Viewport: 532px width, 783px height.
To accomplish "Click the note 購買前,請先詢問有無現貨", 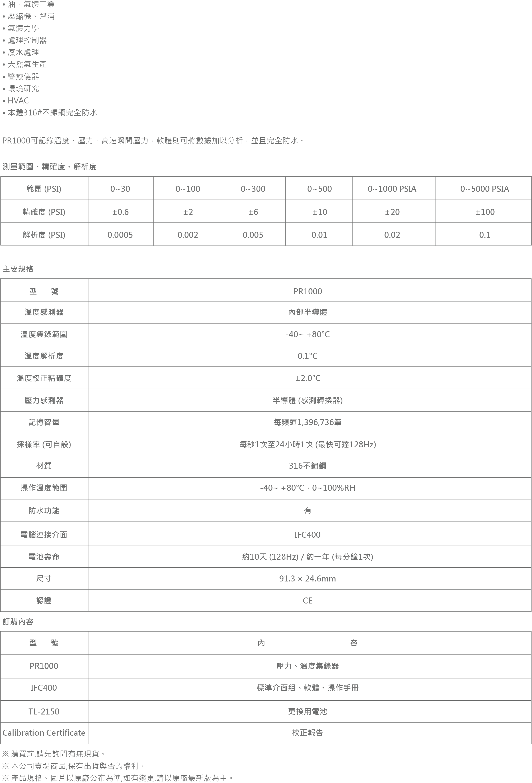I will (54, 754).
